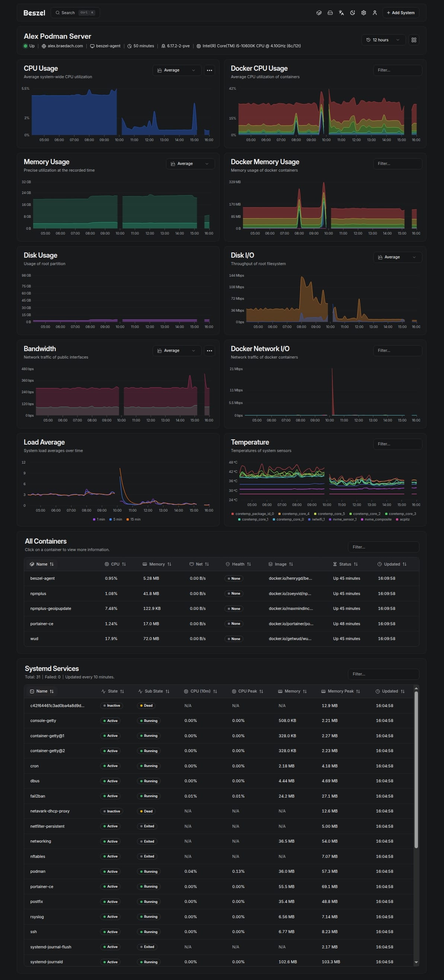Open settings via the gear icon
The width and height of the screenshot is (444, 980).
[x=363, y=13]
